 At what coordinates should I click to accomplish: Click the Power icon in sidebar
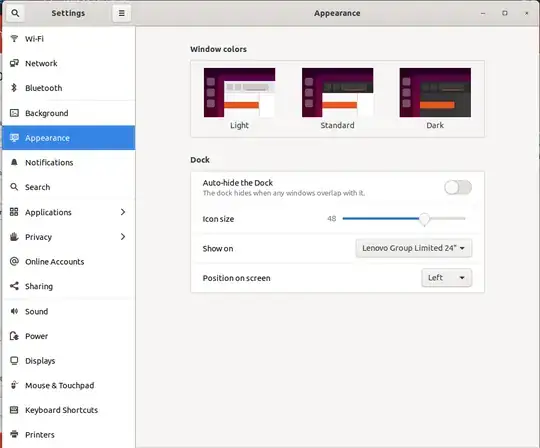coord(14,336)
